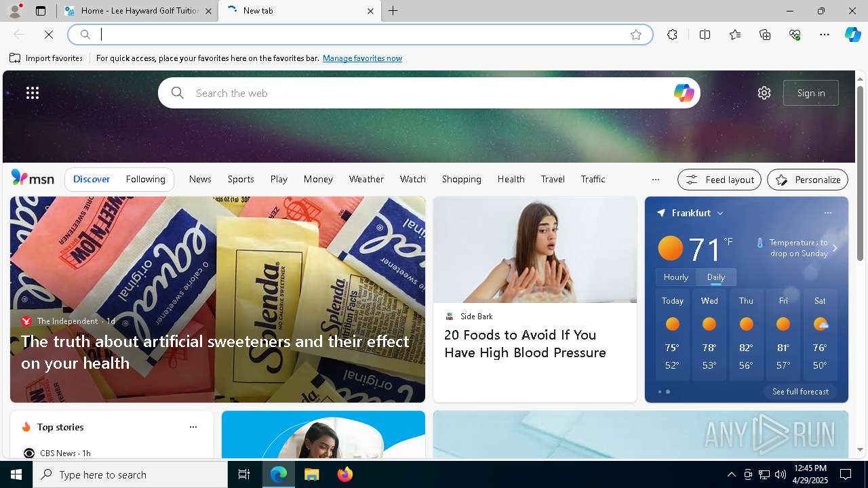
Task: Close the Lee Hayward Golf Tuition tab
Action: click(x=208, y=11)
